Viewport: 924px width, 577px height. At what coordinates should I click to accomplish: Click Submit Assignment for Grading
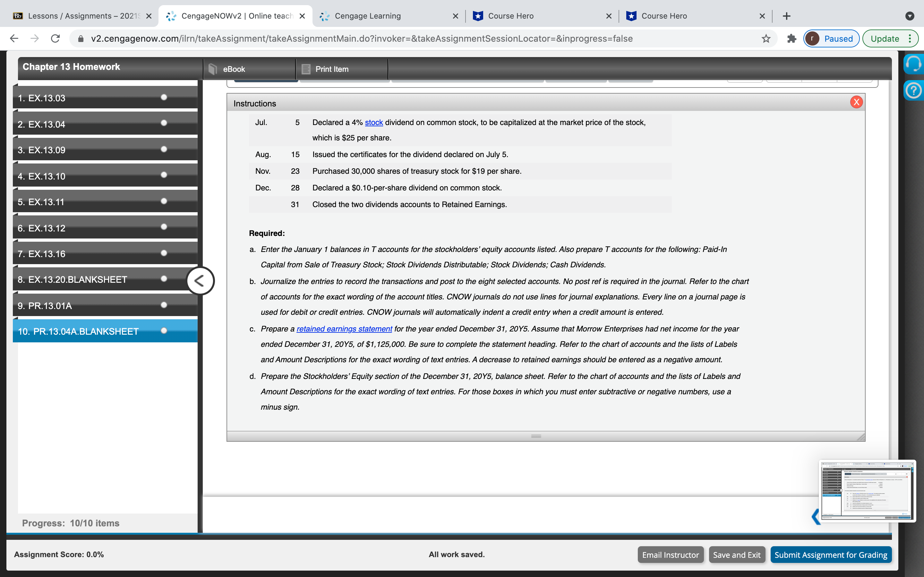click(x=830, y=555)
